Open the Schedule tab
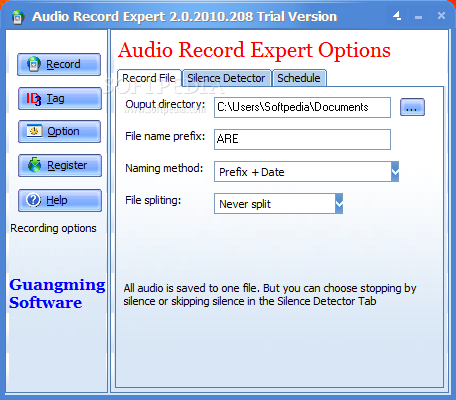This screenshot has height=400, width=456. 299,78
